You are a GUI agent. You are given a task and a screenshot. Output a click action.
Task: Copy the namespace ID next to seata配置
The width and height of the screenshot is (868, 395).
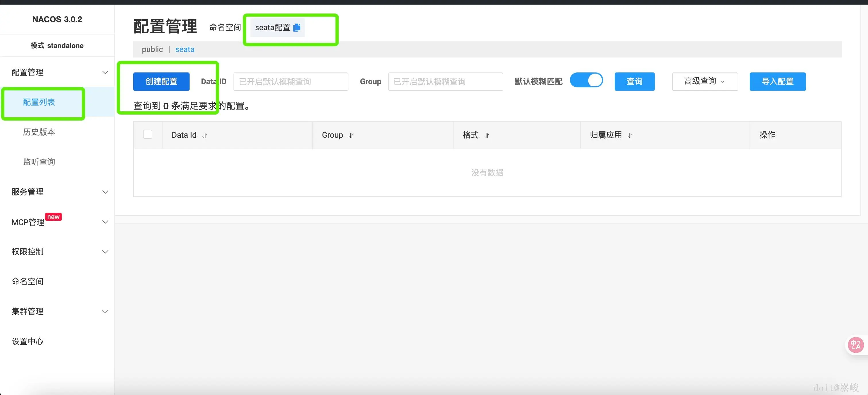297,27
